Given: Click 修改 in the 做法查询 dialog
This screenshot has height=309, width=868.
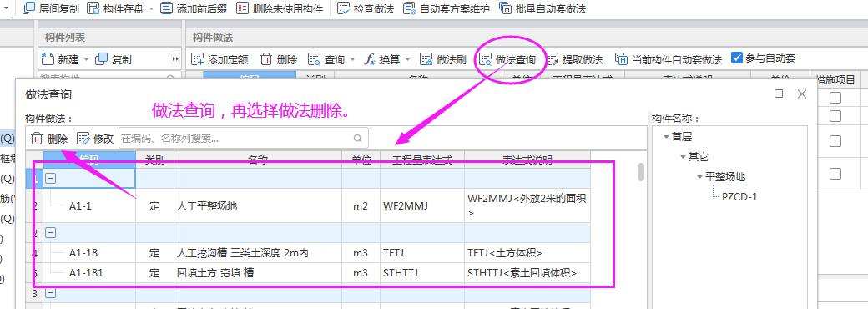Looking at the screenshot, I should point(95,139).
